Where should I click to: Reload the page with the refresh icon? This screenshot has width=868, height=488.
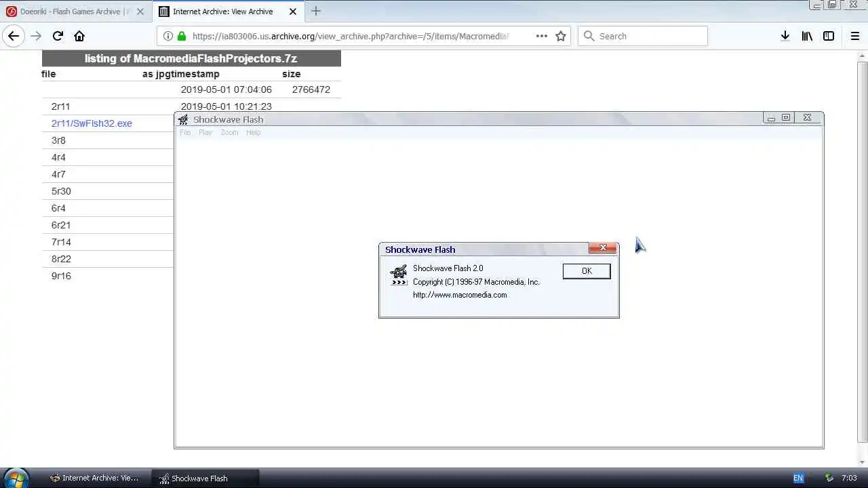(x=58, y=36)
